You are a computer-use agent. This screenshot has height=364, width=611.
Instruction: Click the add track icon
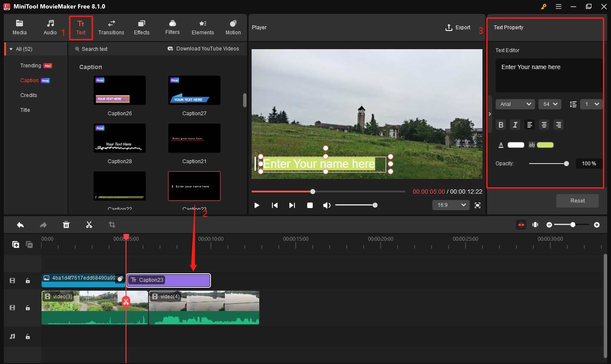click(x=16, y=245)
